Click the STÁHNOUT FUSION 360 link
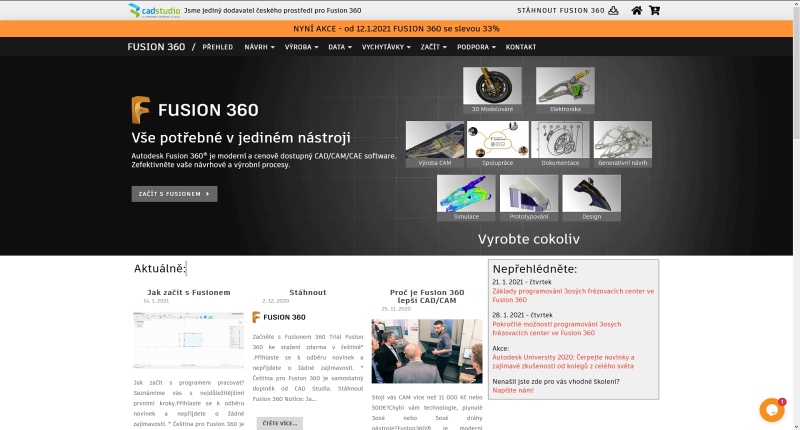800x430 pixels. [x=561, y=10]
